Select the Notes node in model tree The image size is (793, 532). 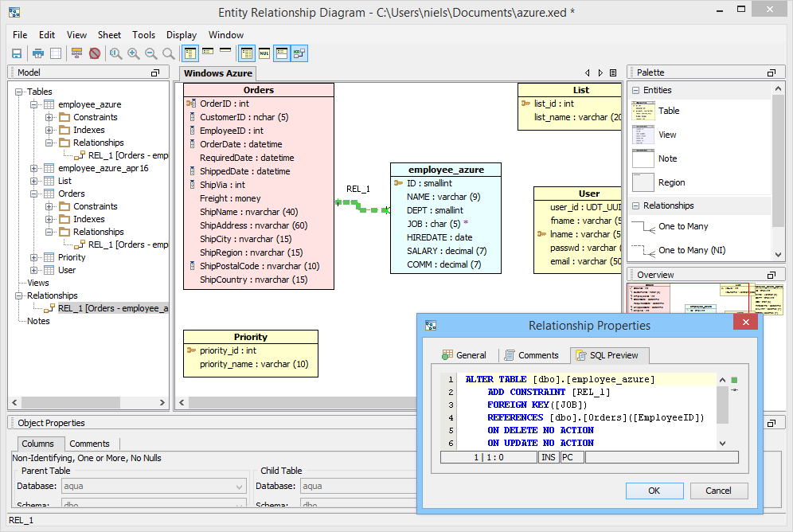point(38,321)
